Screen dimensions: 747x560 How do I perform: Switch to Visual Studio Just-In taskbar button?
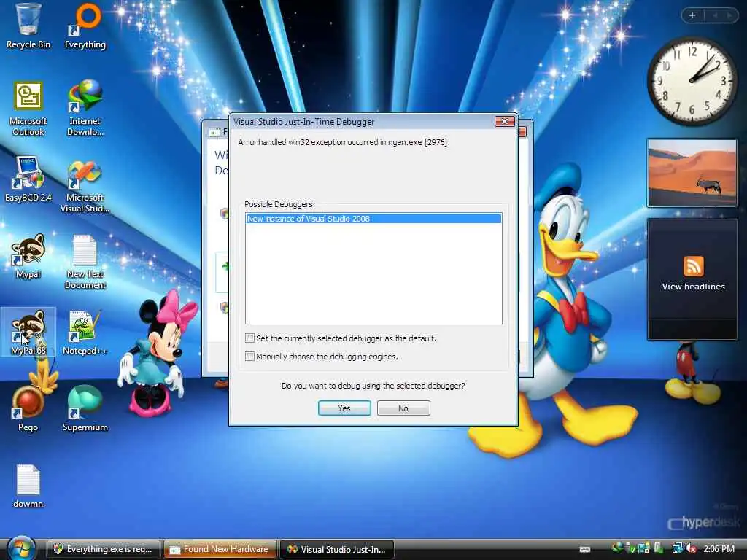pos(337,549)
